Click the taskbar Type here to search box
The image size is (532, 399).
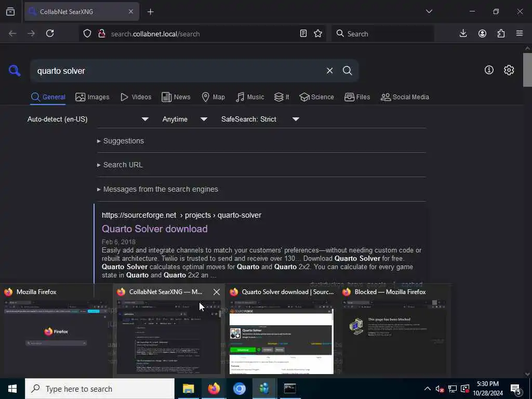tap(100, 389)
